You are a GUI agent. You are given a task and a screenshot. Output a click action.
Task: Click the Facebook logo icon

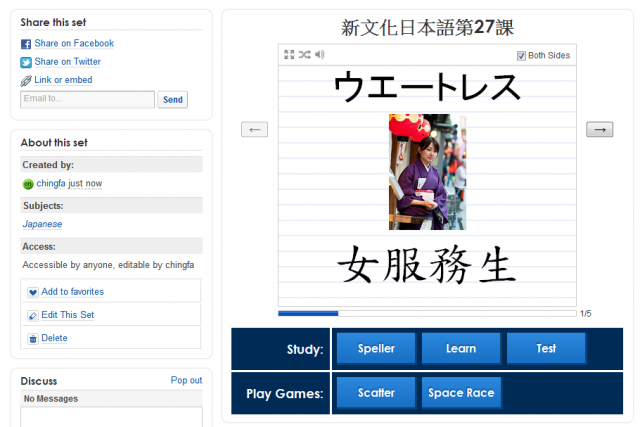[26, 44]
